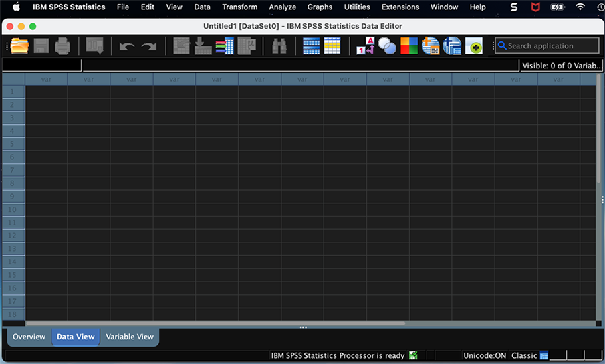Viewport: 605px width, 364px height.
Task: Click the four-color squares toolbar icon
Action: coord(409,46)
